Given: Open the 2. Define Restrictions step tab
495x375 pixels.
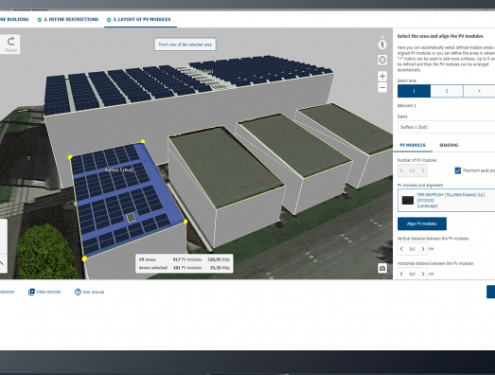Looking at the screenshot, I should click(x=68, y=19).
